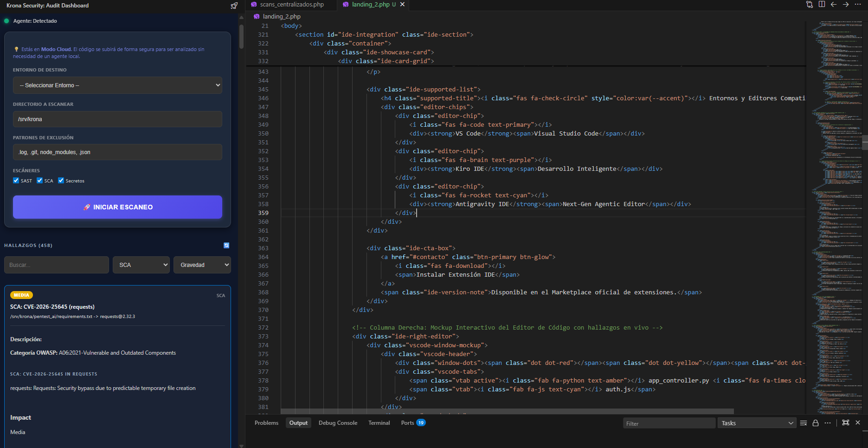Open the Seleccionar Entorno dropdown
Viewport: 868px width, 448px height.
pyautogui.click(x=117, y=85)
